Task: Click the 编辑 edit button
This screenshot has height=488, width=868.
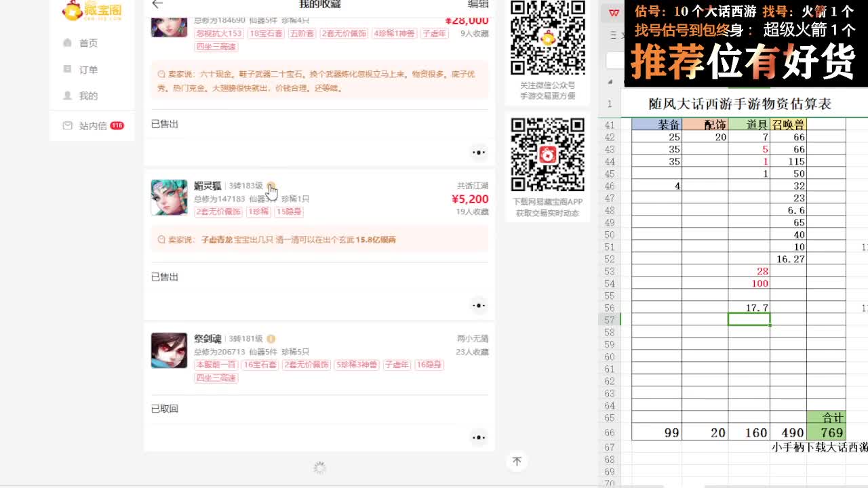Action: [x=478, y=4]
